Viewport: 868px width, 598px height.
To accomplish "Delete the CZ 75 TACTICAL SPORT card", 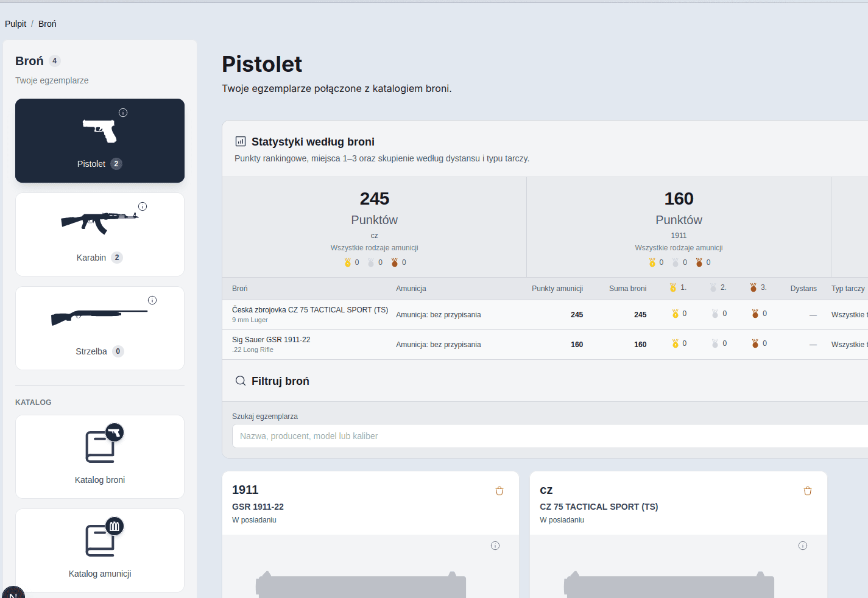I will pyautogui.click(x=808, y=491).
